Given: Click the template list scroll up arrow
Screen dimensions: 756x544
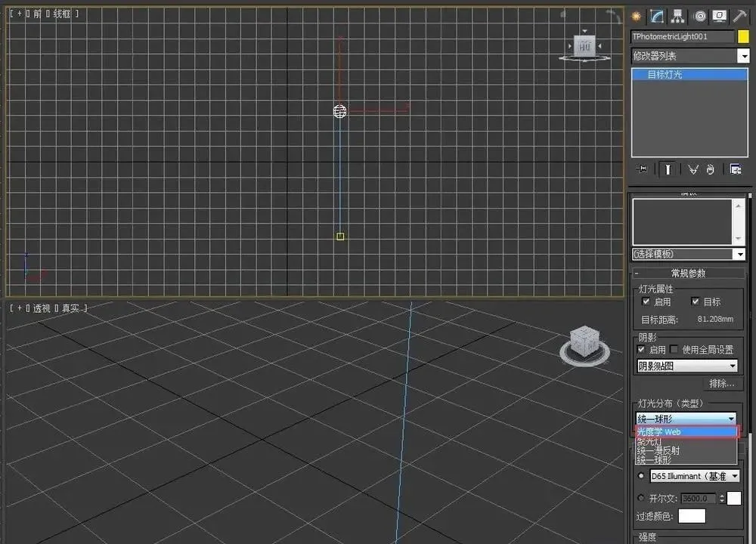Looking at the screenshot, I should (x=739, y=206).
